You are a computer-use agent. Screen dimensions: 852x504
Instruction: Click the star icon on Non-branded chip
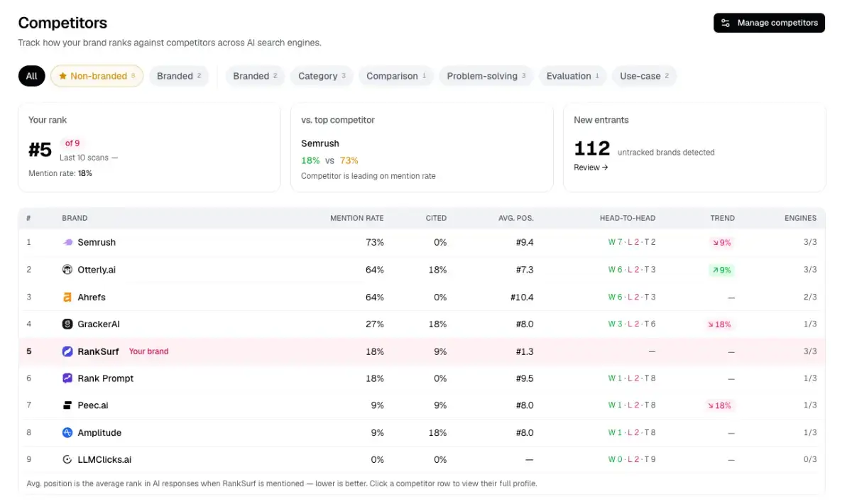pos(62,76)
